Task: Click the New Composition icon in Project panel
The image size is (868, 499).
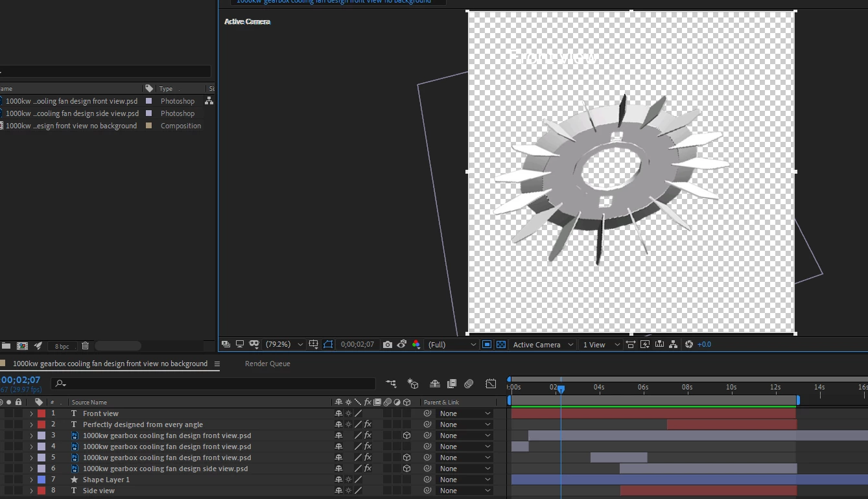Action: (23, 346)
